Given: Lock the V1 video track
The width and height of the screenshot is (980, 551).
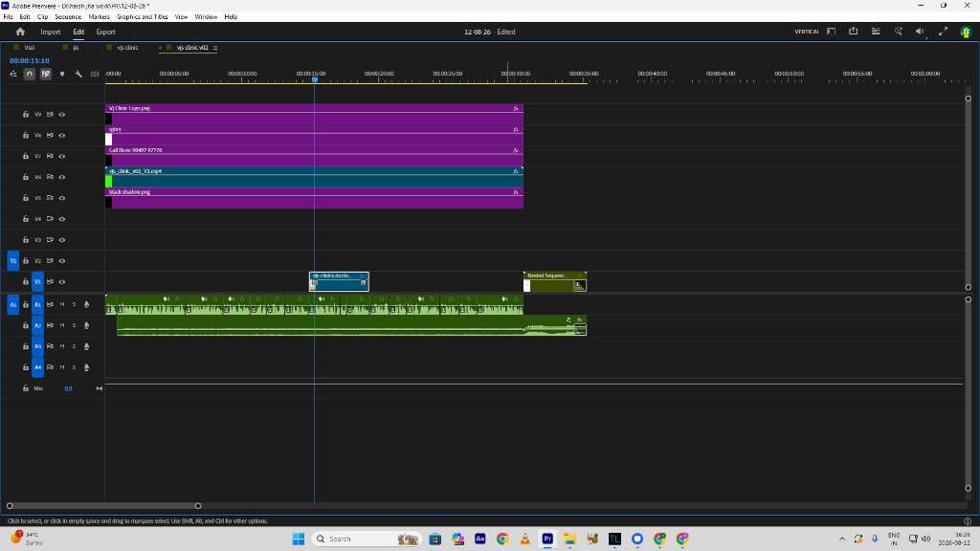Looking at the screenshot, I should coord(26,282).
